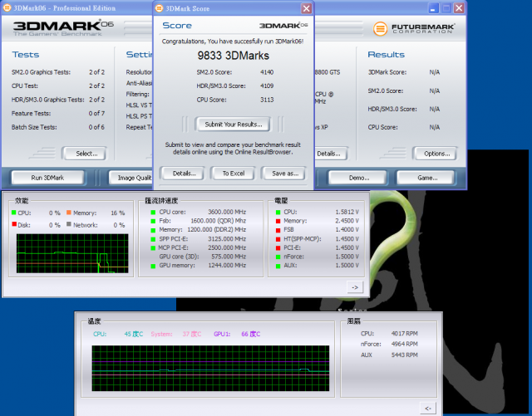The image size is (532, 416).
Task: Toggle the SPP PCI-E clock indicator
Action: (x=153, y=239)
